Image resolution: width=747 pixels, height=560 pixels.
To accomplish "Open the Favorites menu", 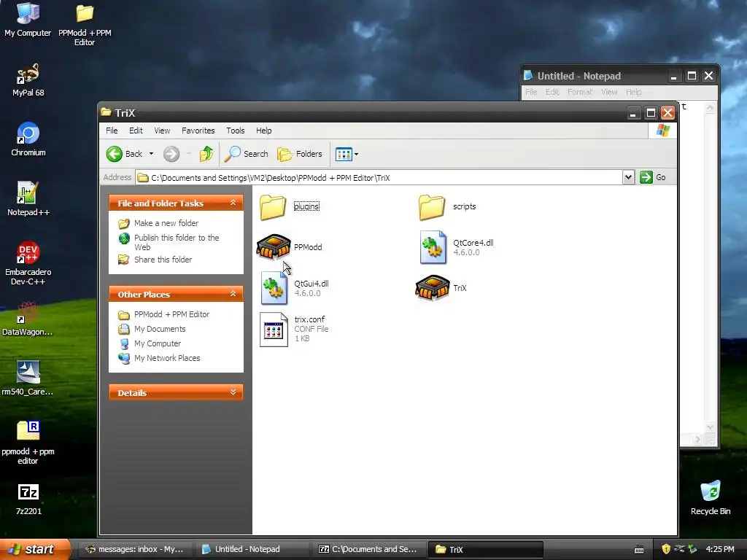I will (198, 131).
